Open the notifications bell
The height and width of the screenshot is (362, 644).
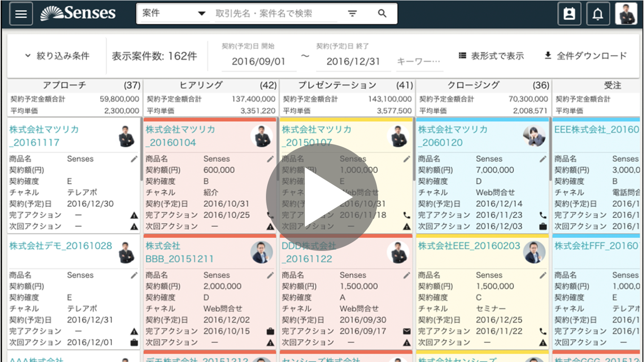coord(598,14)
